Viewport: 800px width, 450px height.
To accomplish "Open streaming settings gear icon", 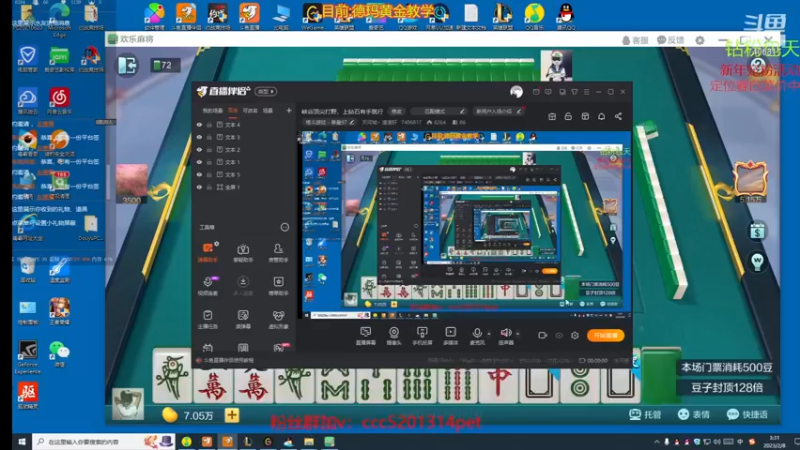I will 575,335.
